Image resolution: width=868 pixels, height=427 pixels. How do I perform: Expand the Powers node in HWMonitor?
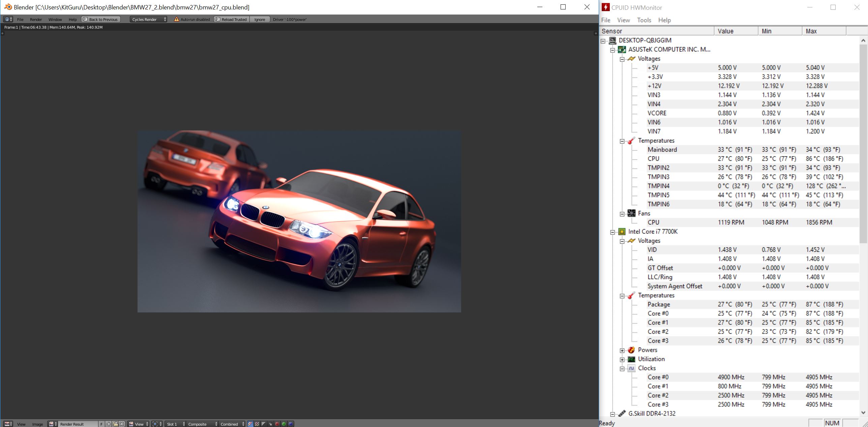coord(622,350)
